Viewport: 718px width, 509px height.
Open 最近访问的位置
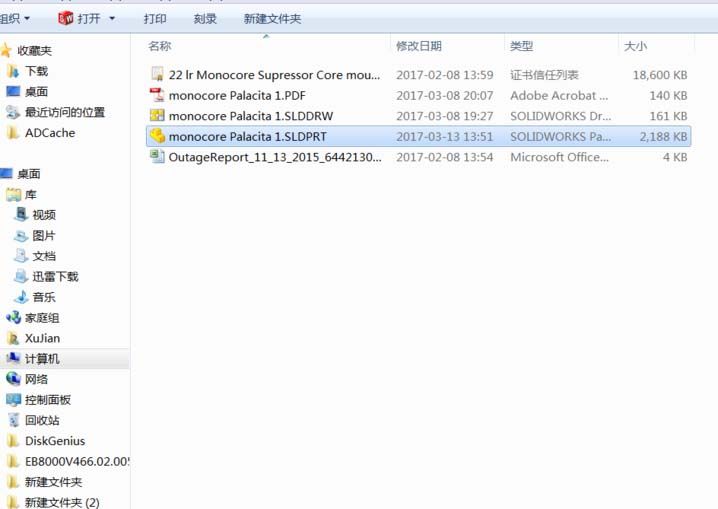click(x=65, y=113)
